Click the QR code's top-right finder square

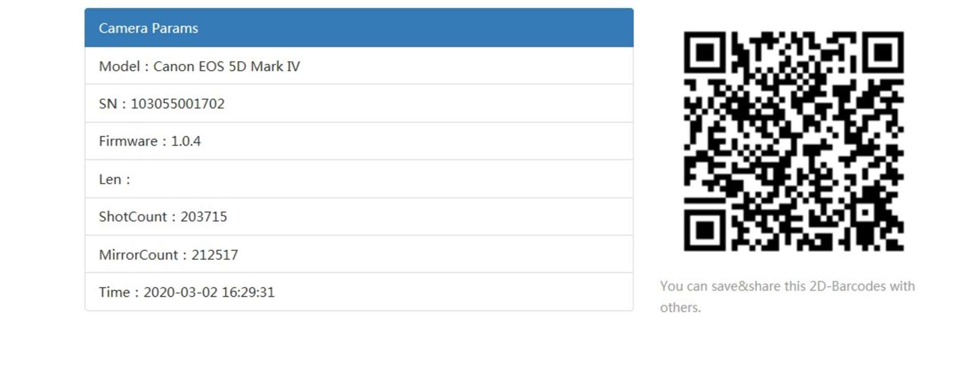tap(883, 52)
